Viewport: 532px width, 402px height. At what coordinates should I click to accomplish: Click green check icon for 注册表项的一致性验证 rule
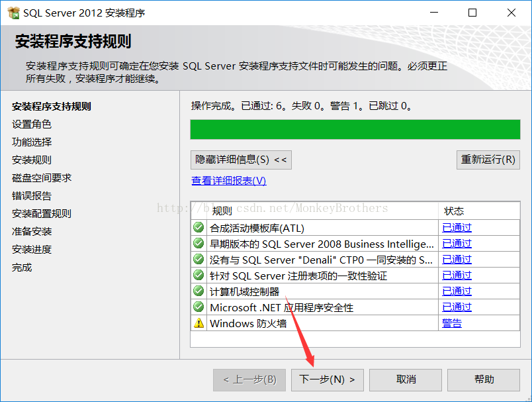(x=199, y=275)
